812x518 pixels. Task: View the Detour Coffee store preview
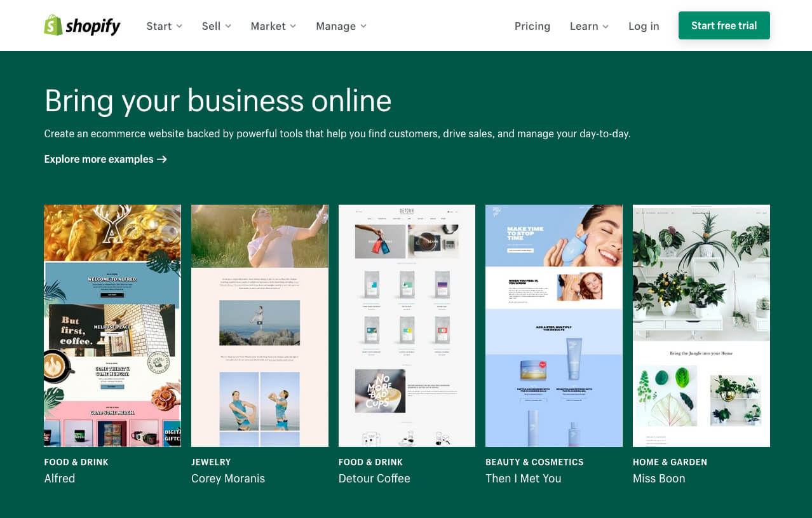(407, 325)
